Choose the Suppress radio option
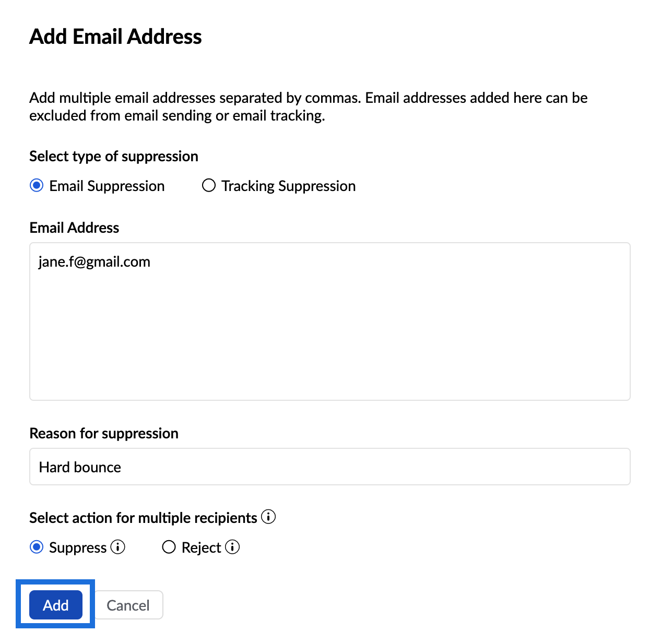Screen dimensions: 661x644 coord(37,547)
